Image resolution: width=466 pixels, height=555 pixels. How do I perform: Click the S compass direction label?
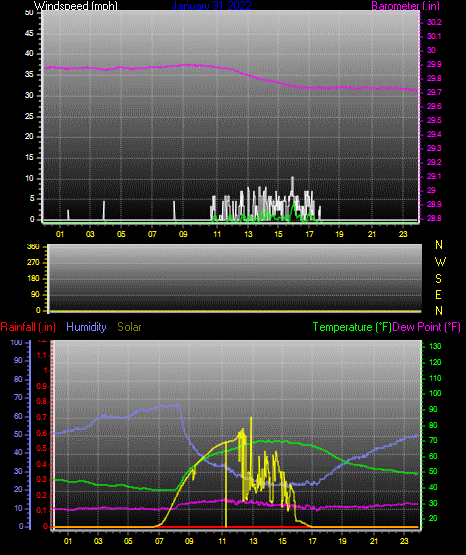tap(438, 279)
